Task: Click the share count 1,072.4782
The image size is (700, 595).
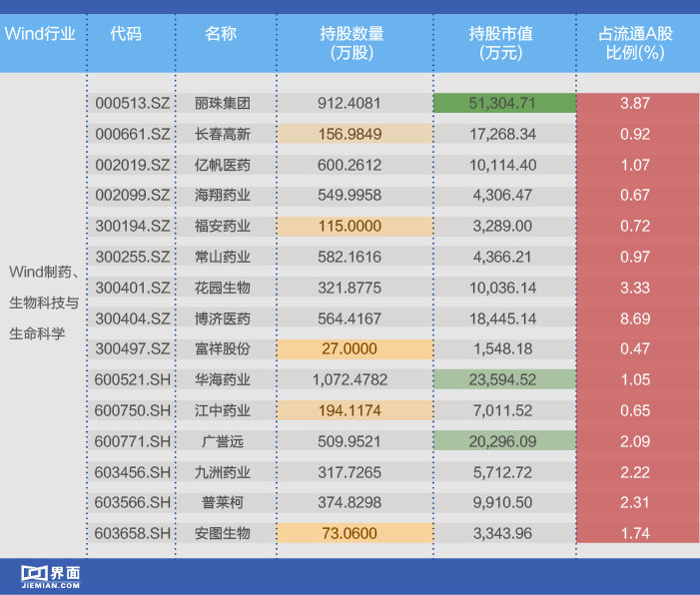Action: [x=350, y=379]
